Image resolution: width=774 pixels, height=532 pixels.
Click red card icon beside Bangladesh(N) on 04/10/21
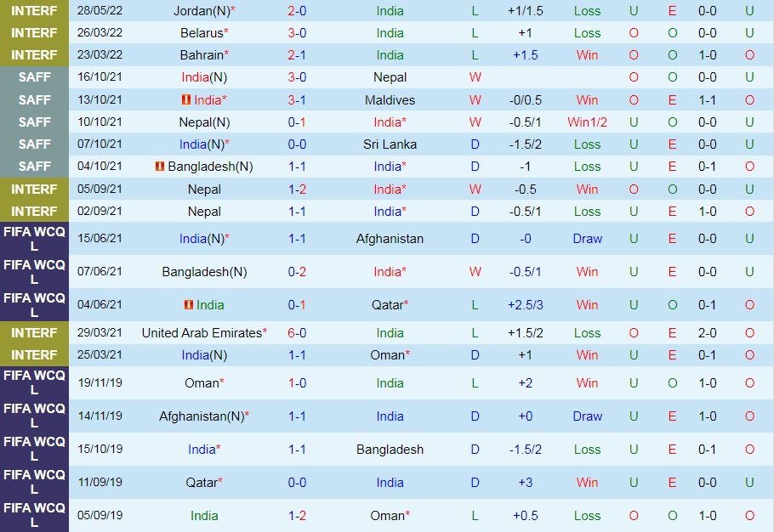159,167
